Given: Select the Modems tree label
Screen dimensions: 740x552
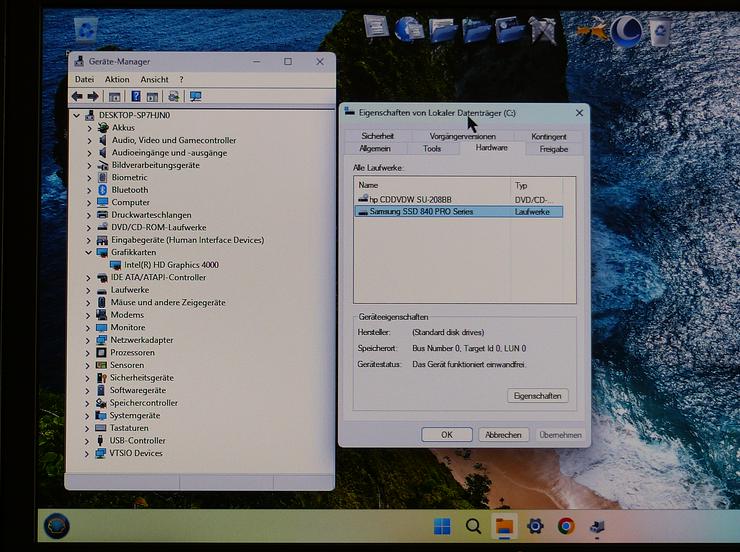Looking at the screenshot, I should click(127, 315).
